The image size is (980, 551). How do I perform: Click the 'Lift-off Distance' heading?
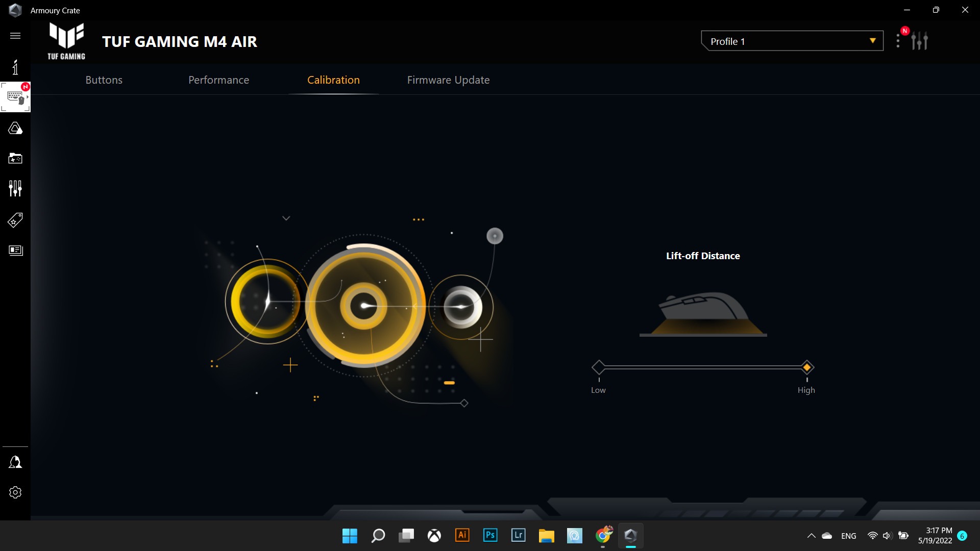(x=703, y=256)
